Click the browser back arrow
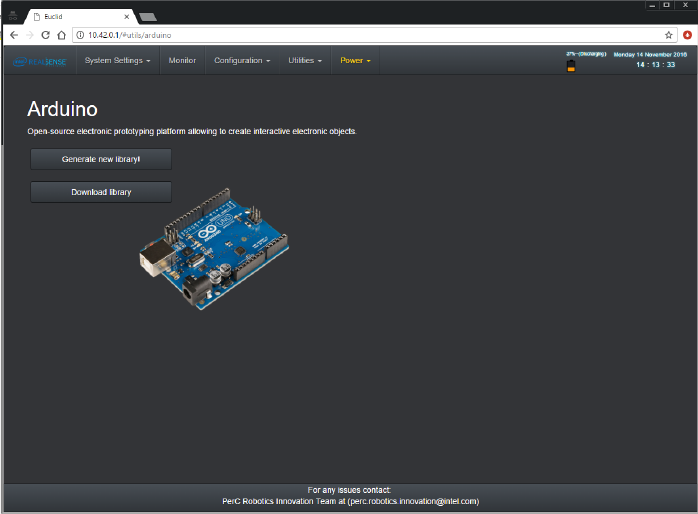This screenshot has height=514, width=698. pos(14,35)
